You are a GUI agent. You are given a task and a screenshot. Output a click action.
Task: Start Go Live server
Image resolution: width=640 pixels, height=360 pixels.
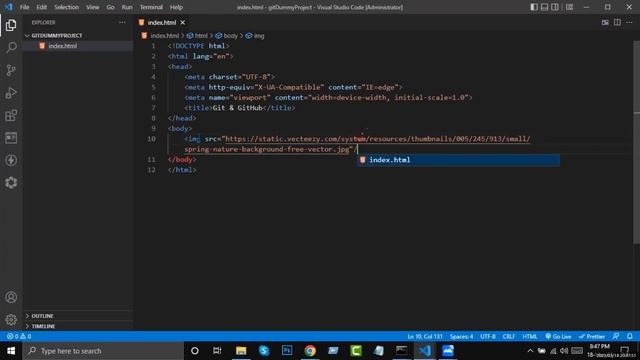pyautogui.click(x=558, y=336)
